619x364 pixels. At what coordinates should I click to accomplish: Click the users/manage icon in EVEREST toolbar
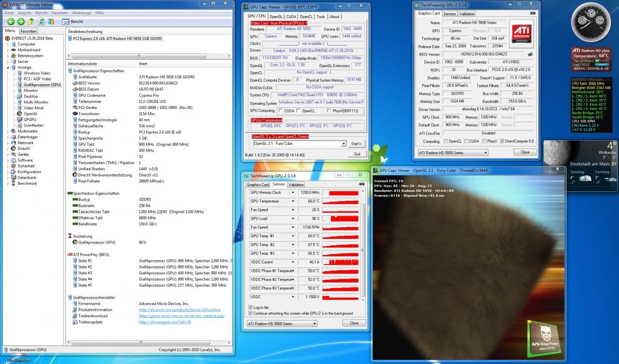pos(51,21)
